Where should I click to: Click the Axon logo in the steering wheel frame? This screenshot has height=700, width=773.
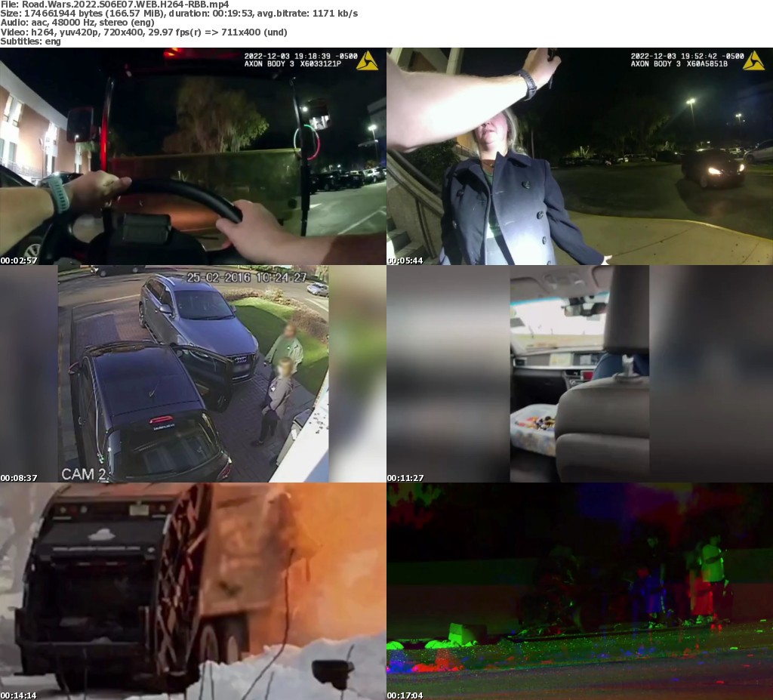tap(367, 61)
